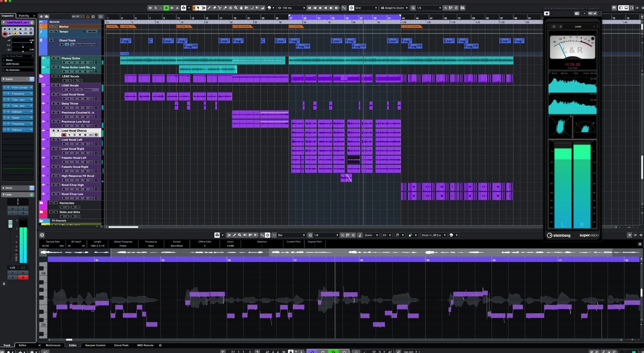Select the bottom Track tab button
The height and width of the screenshot is (353, 644).
tap(7, 345)
